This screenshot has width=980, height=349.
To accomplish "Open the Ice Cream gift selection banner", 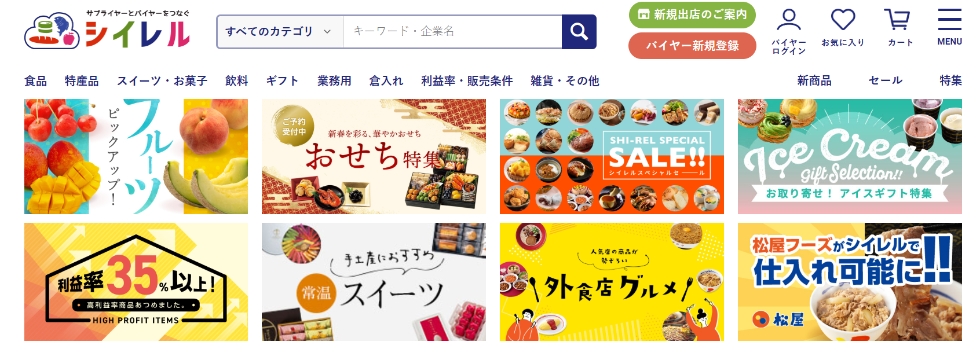I will coord(850,156).
